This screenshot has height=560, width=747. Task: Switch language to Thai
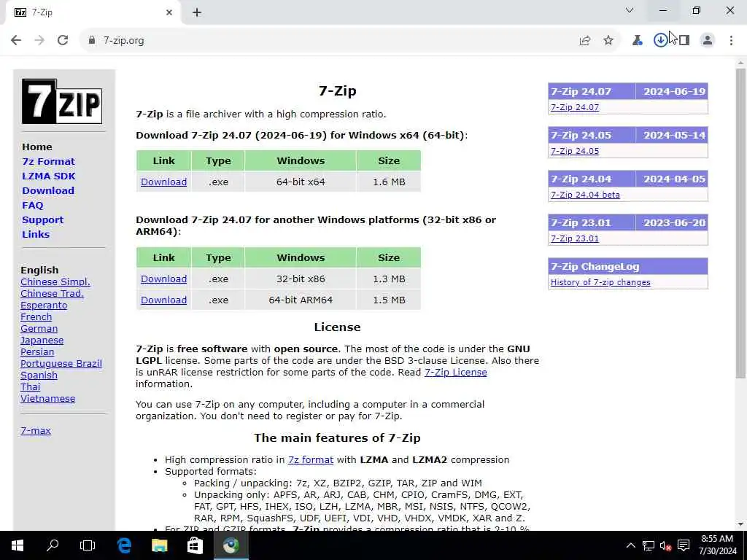tap(31, 387)
